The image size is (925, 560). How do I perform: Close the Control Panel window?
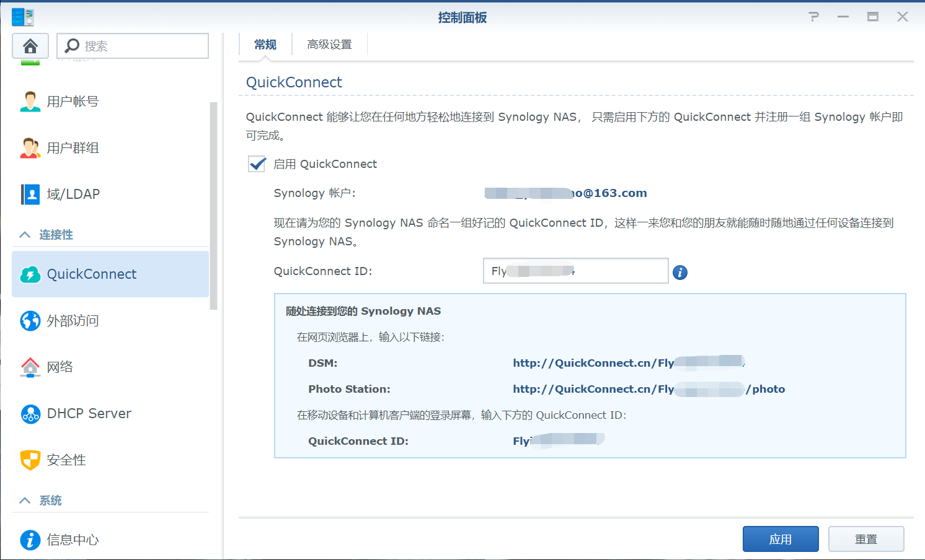point(903,17)
